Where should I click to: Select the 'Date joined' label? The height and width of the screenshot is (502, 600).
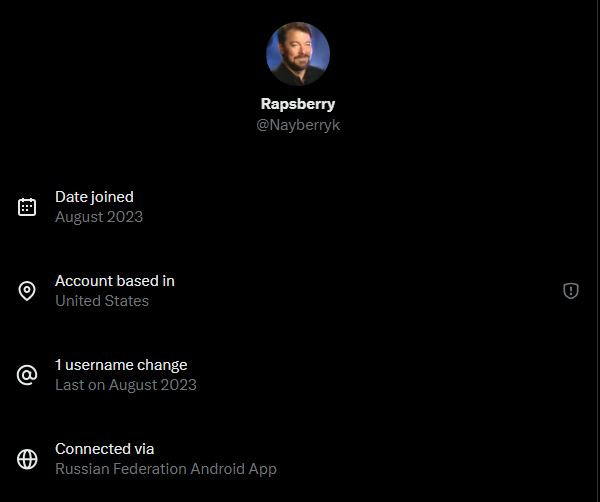[x=94, y=197]
